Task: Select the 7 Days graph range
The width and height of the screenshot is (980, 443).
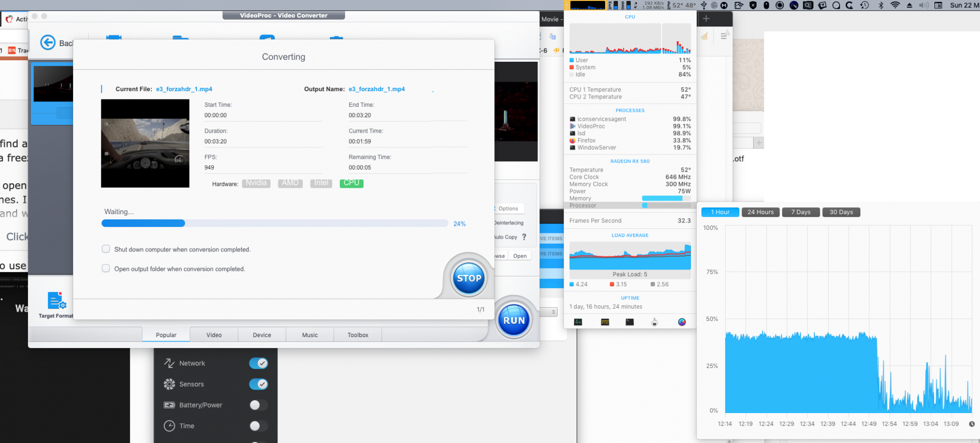Action: click(801, 212)
